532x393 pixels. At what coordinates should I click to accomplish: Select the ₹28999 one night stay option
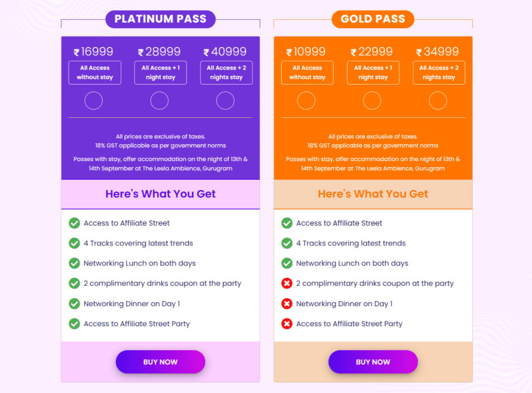(x=159, y=101)
